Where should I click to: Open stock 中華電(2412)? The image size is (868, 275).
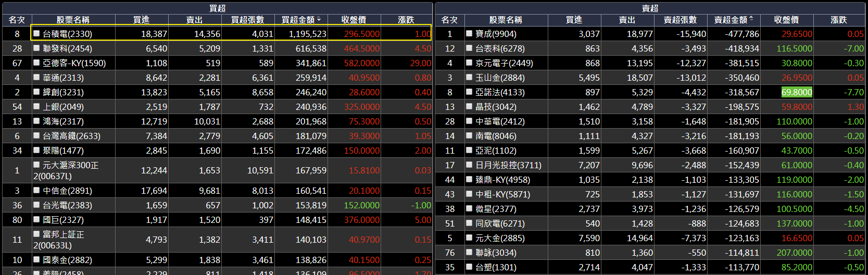[x=500, y=121]
